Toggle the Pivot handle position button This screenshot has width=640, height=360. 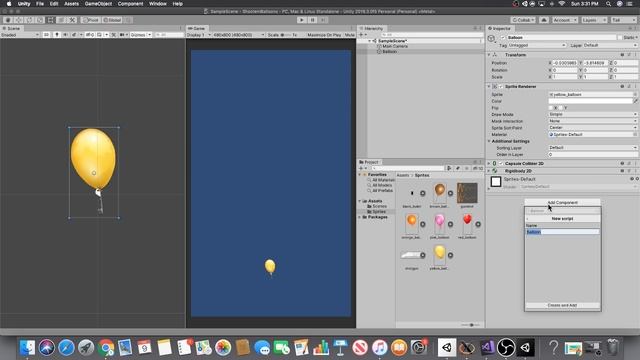coord(91,20)
